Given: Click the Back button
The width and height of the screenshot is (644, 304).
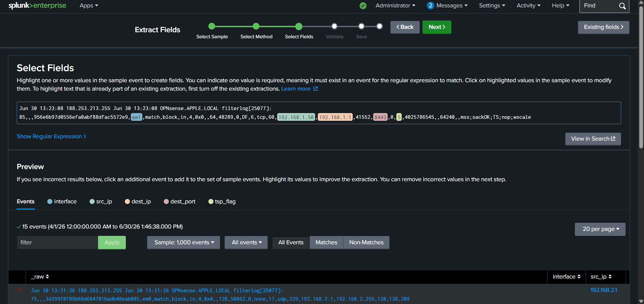Looking at the screenshot, I should pyautogui.click(x=405, y=27).
